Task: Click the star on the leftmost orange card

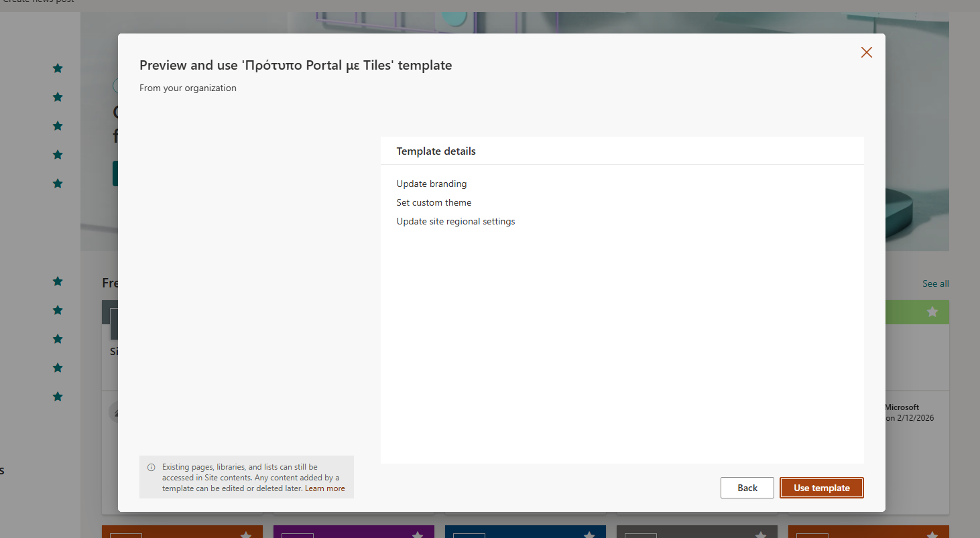Action: tap(246, 535)
